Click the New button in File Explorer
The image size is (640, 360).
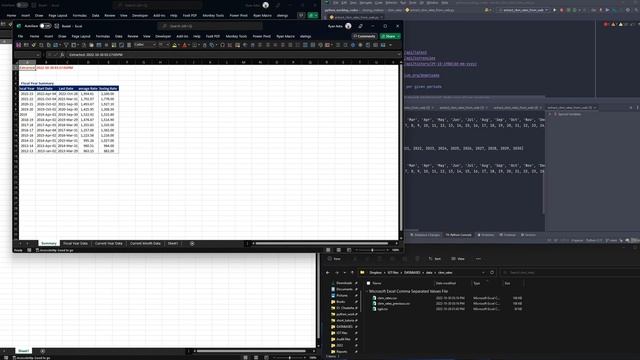click(x=335, y=259)
